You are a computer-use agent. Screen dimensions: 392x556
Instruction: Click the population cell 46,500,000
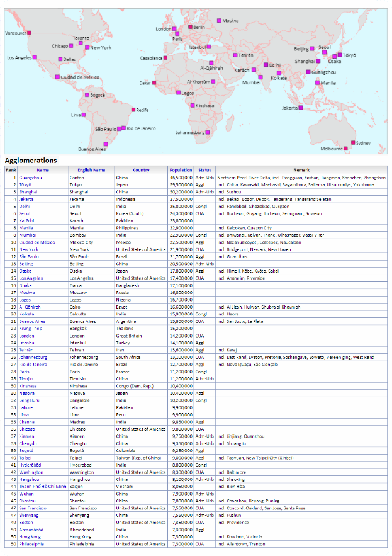pos(181,178)
